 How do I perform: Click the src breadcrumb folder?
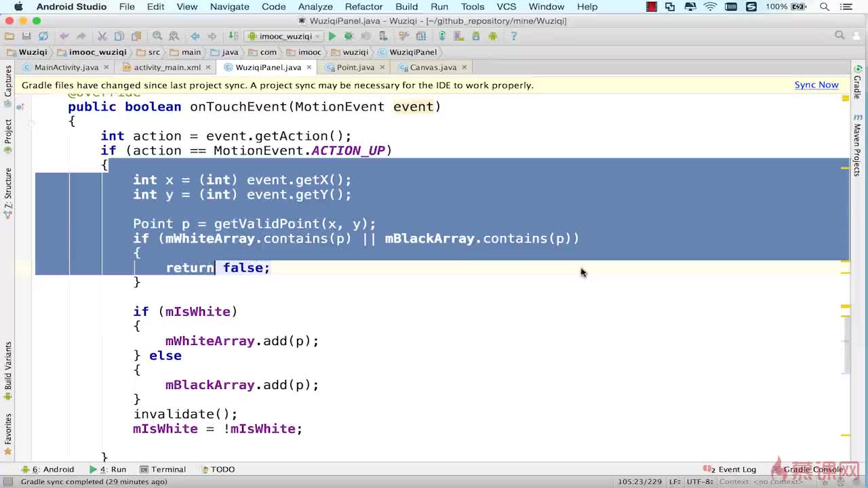(149, 52)
